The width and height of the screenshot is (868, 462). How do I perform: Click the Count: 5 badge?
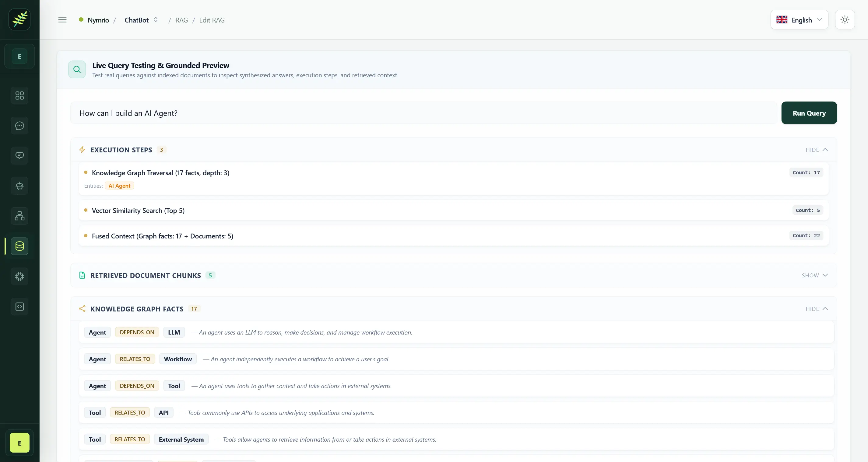(808, 210)
